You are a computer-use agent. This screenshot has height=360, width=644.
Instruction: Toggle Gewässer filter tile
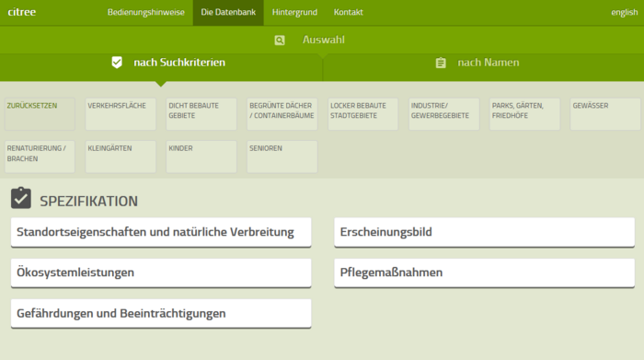(605, 114)
